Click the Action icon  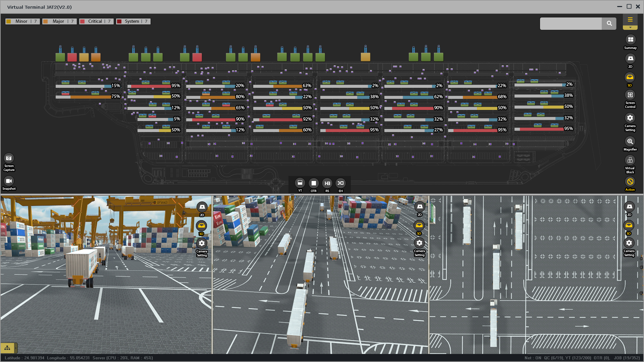[x=630, y=182]
